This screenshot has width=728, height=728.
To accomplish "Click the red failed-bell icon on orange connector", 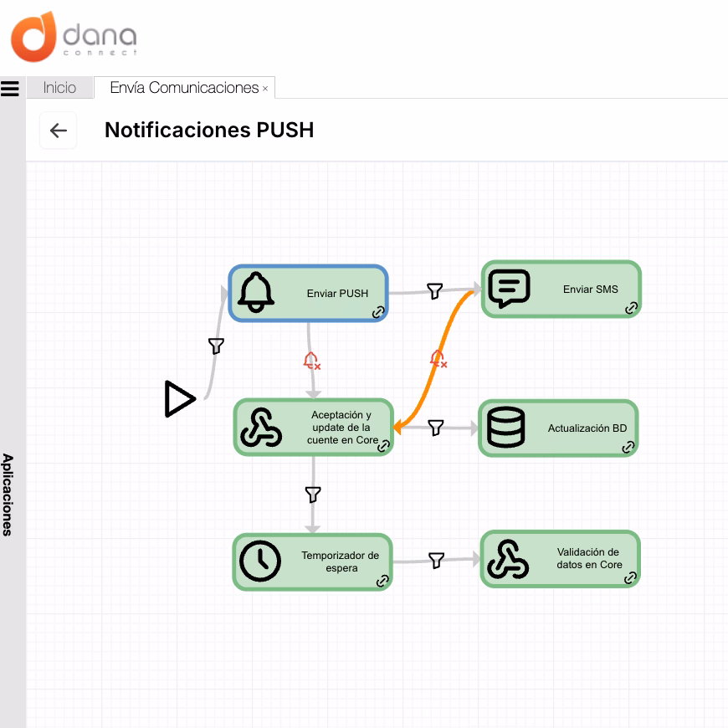I will 438,359.
